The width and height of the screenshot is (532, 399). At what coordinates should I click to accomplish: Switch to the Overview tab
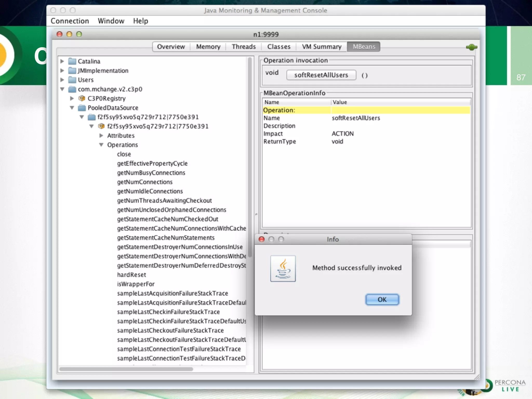pyautogui.click(x=171, y=47)
